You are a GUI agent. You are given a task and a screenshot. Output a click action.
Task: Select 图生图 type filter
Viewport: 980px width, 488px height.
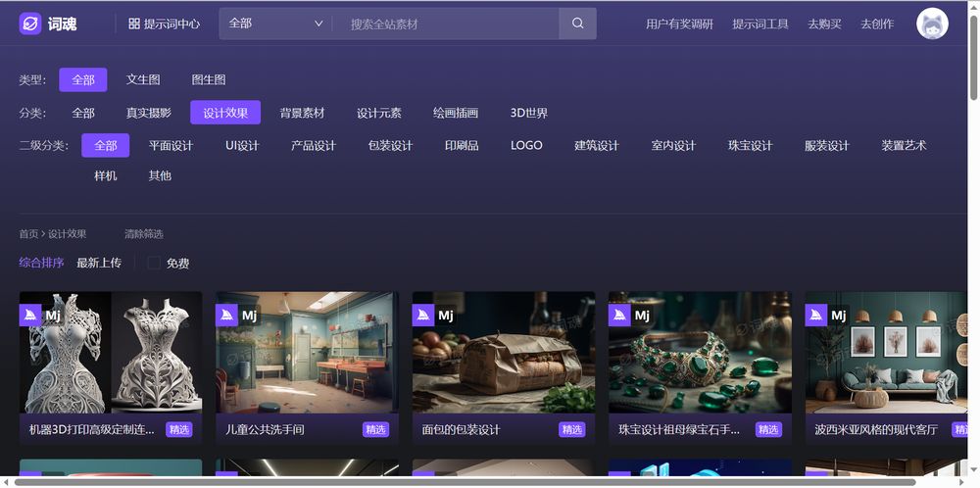209,80
